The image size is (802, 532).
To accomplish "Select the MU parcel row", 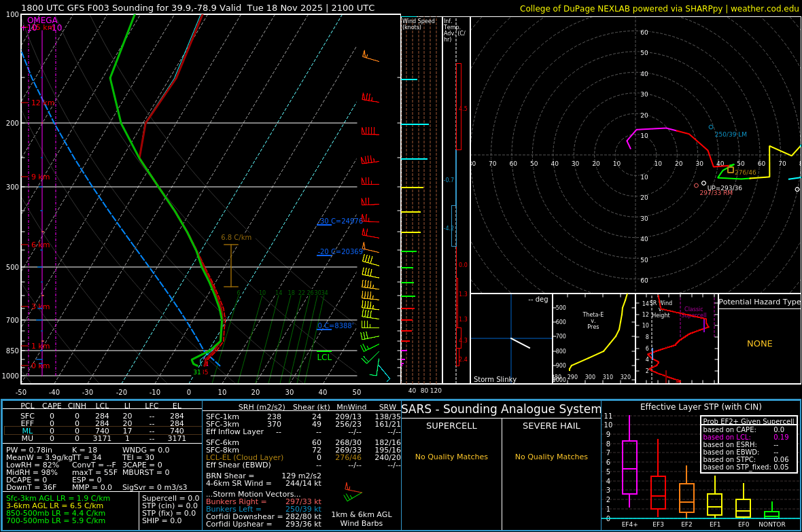I will click(103, 438).
